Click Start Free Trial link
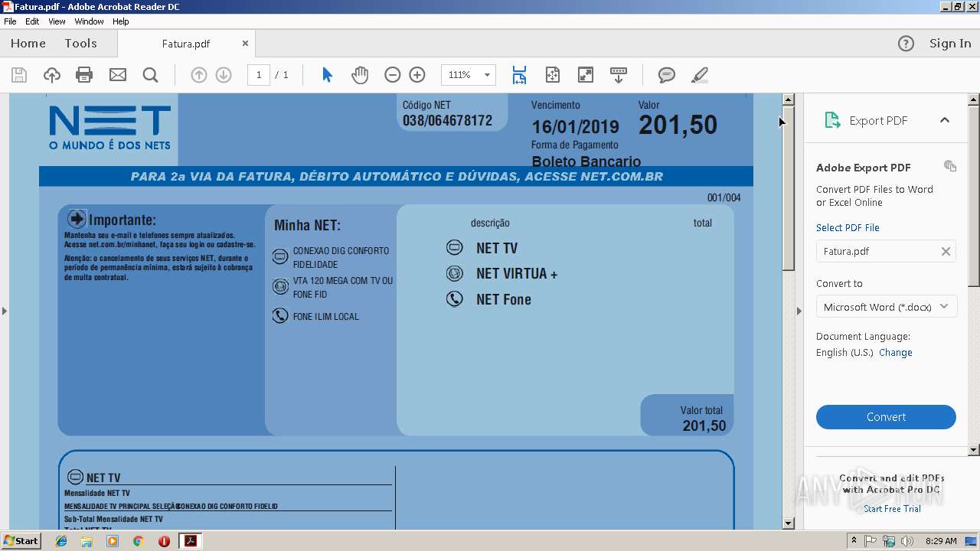The image size is (980, 551). [x=892, y=509]
